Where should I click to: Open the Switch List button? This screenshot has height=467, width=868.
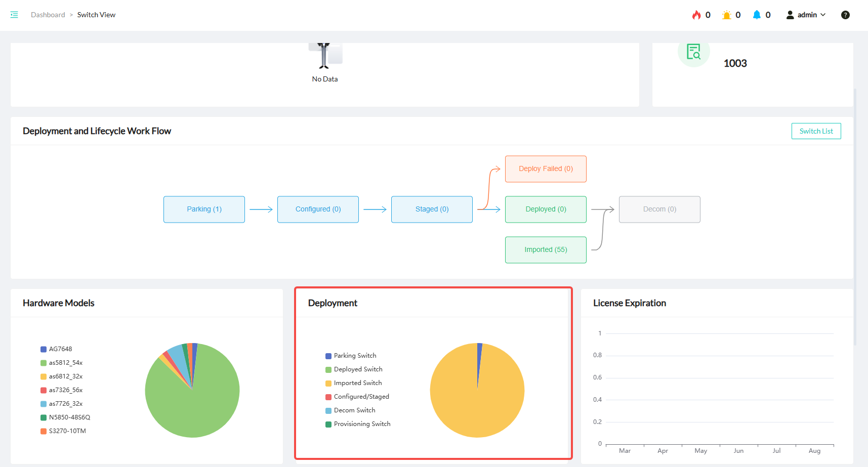point(816,131)
